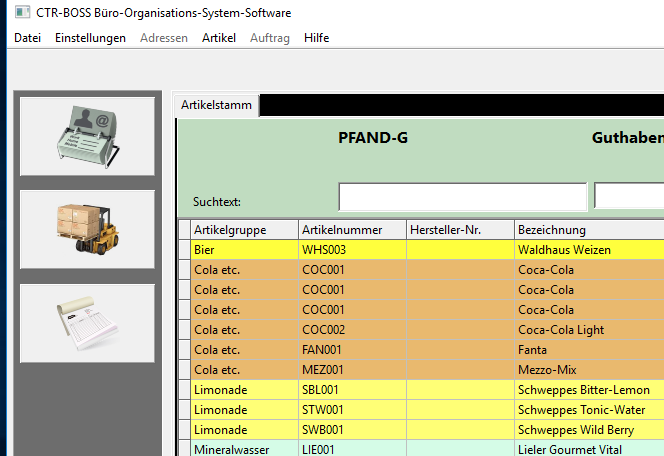Open the Datei menu
Viewport: 664px width, 456px height.
(28, 38)
